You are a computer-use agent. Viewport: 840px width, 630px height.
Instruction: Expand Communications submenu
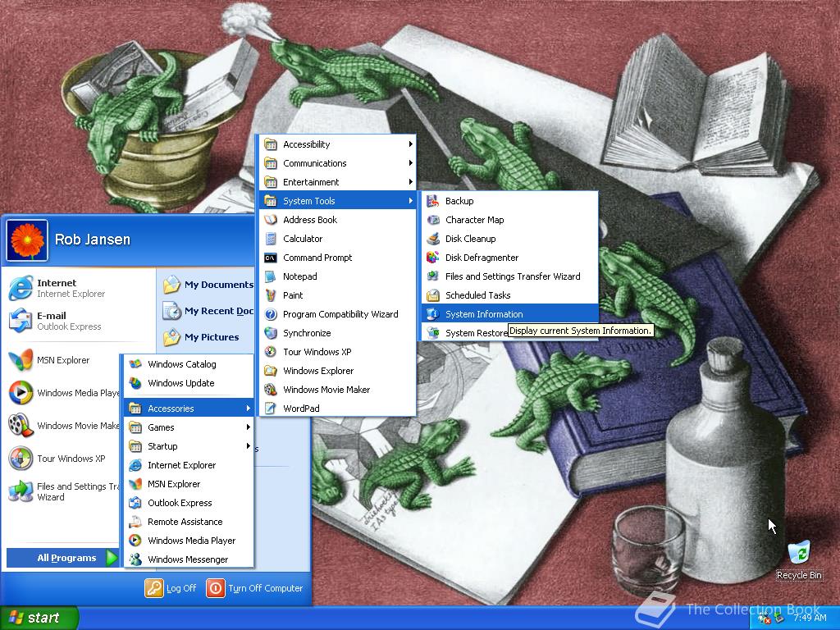(x=337, y=163)
